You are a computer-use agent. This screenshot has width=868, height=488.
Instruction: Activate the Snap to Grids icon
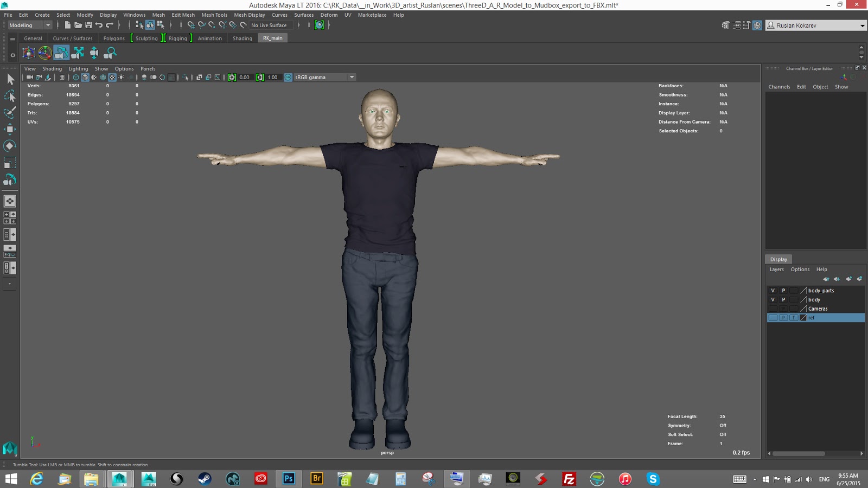pyautogui.click(x=191, y=25)
